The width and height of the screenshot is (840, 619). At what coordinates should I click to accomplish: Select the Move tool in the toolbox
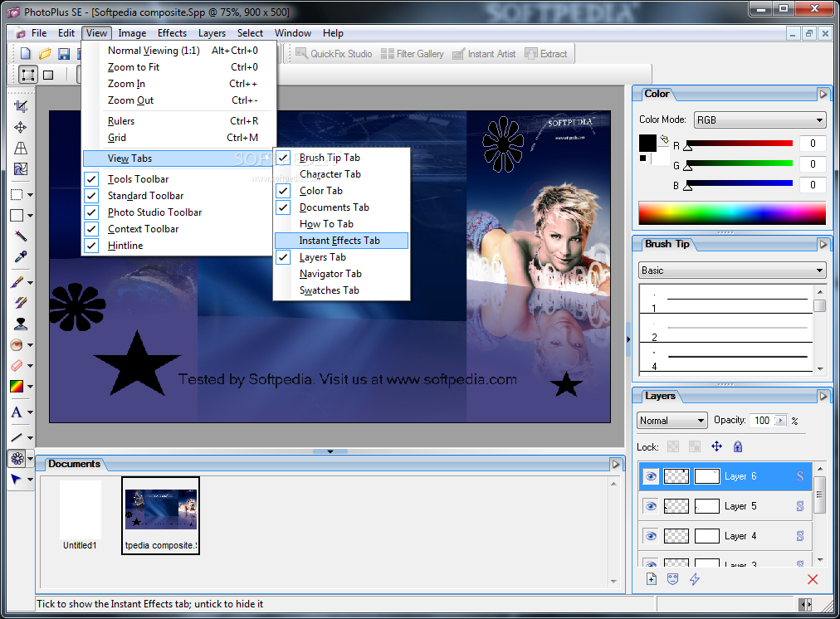[21, 128]
